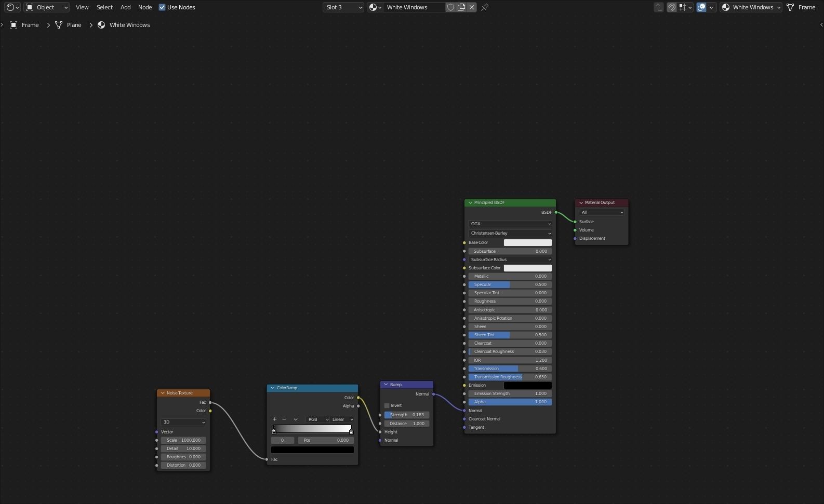This screenshot has width=824, height=504.
Task: Collapse the Bump node
Action: click(x=386, y=385)
